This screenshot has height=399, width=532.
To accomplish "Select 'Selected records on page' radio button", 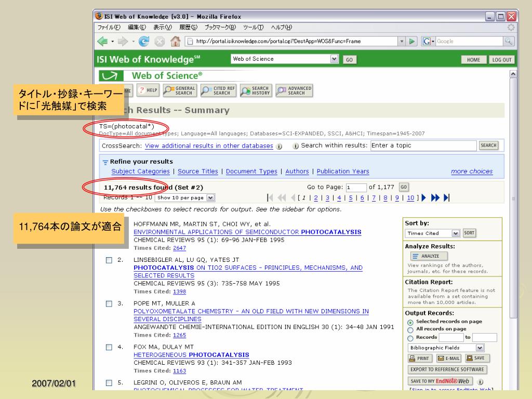I will click(x=410, y=322).
